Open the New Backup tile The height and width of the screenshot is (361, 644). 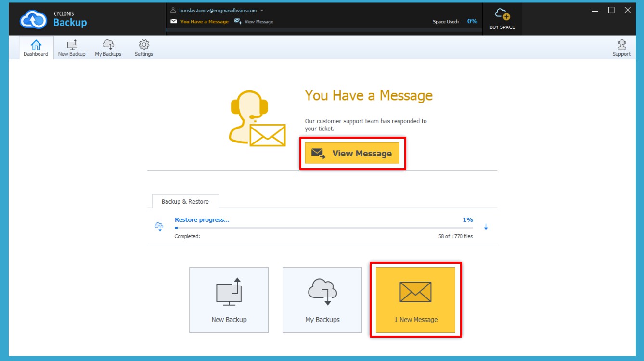tap(229, 299)
